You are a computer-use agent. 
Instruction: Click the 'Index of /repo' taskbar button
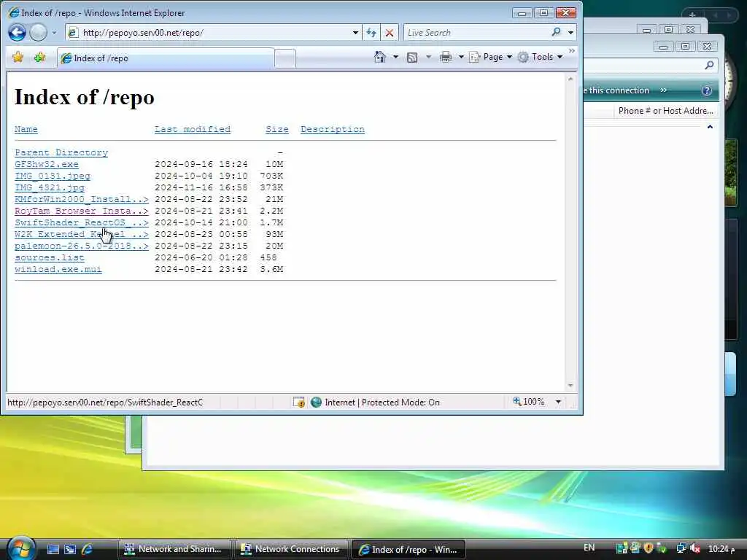click(409, 549)
